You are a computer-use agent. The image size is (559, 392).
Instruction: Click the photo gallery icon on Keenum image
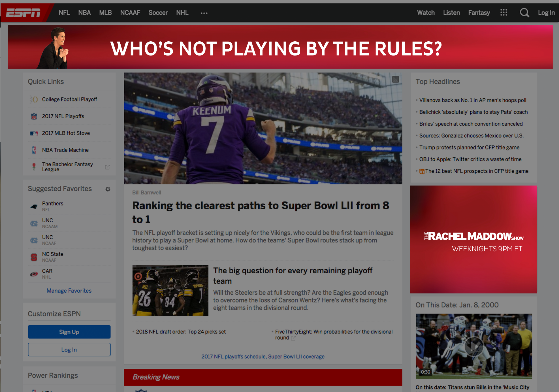[x=396, y=79]
